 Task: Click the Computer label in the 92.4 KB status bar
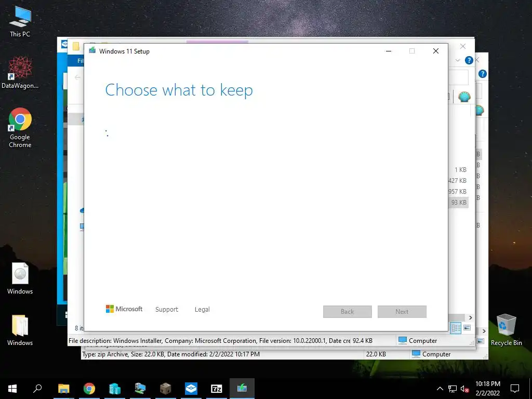(423, 341)
